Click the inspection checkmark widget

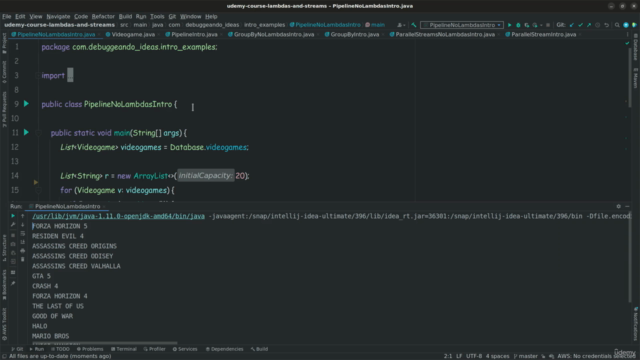tap(627, 43)
